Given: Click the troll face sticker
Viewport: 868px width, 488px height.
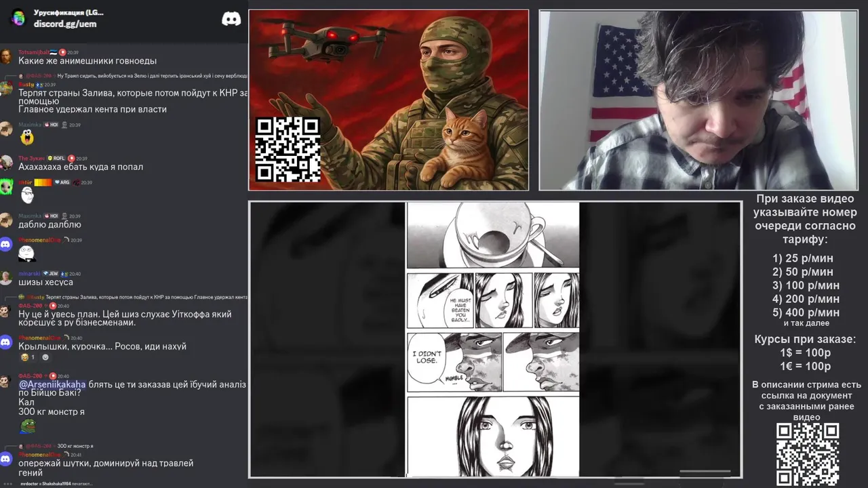Looking at the screenshot, I should [26, 253].
